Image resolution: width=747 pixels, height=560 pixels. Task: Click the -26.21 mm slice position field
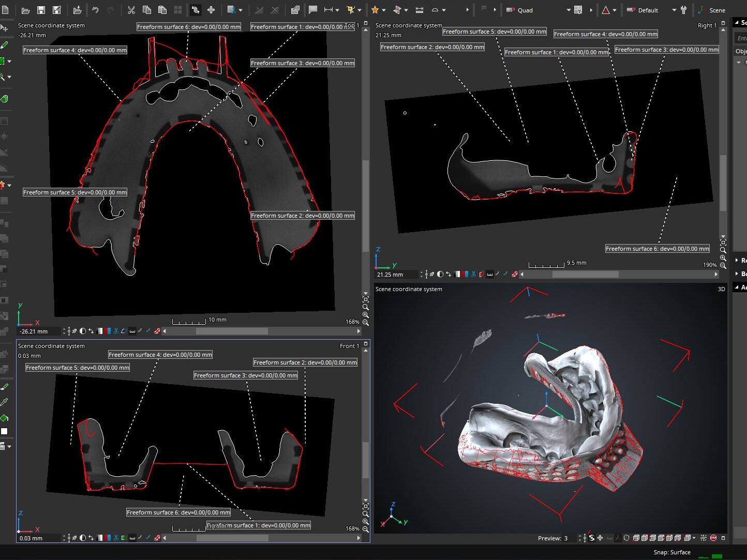[40, 331]
